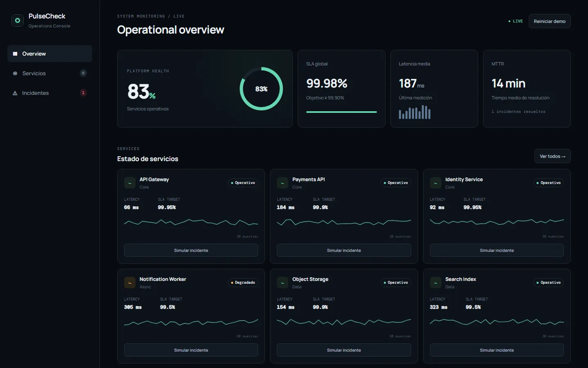Click Notification Worker '305 ms' latency

pos(133,307)
